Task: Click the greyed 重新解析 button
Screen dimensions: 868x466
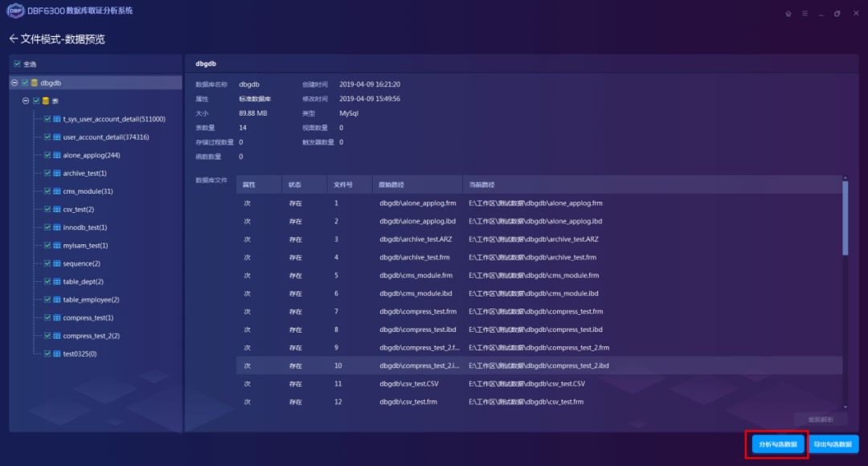Action: pyautogui.click(x=821, y=419)
